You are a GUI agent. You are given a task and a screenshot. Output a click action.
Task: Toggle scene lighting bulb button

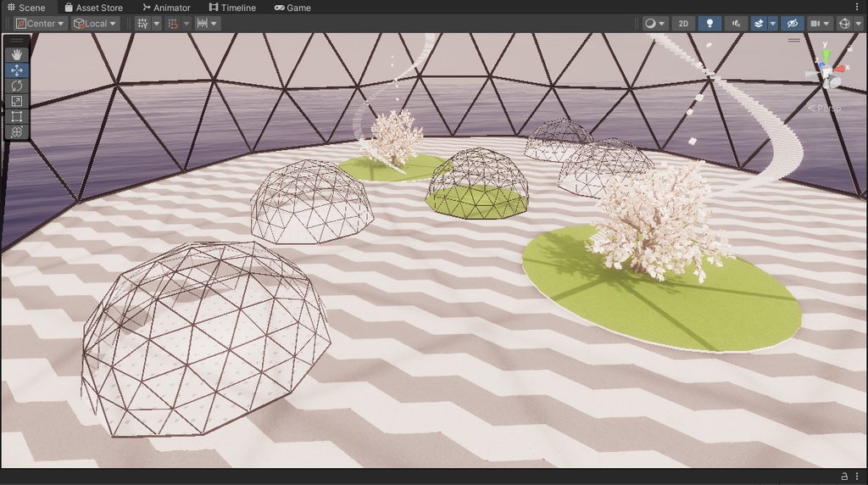click(x=709, y=23)
